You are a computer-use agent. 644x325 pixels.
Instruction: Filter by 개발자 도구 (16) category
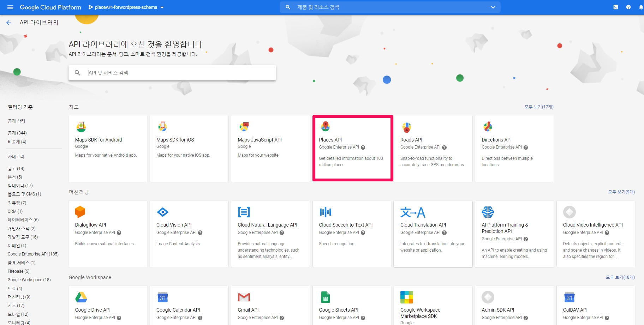pos(23,237)
